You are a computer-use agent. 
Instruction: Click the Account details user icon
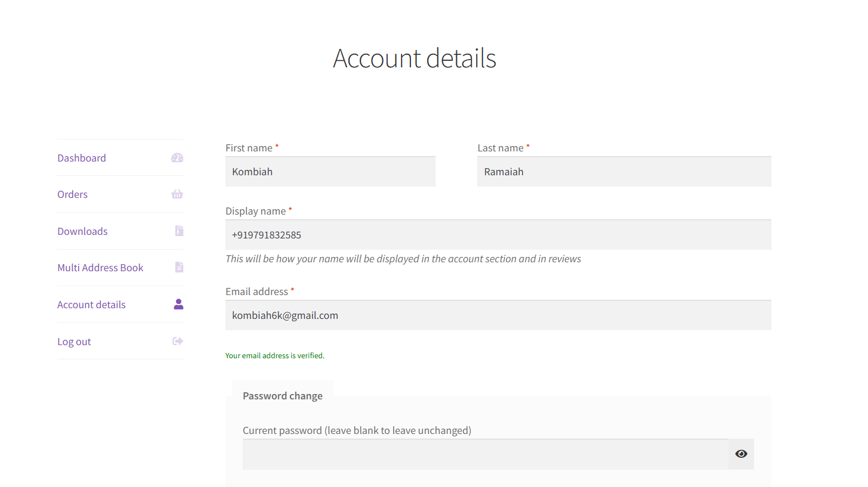178,304
